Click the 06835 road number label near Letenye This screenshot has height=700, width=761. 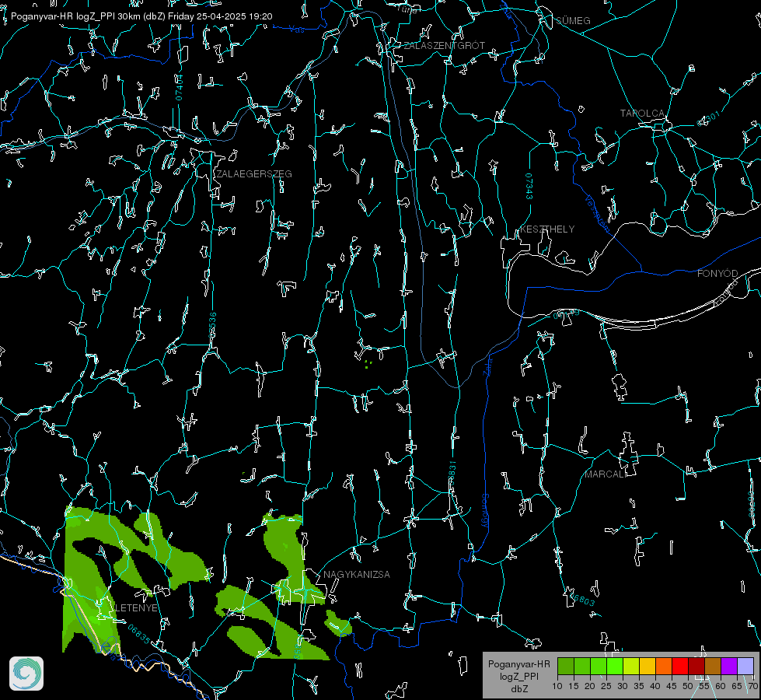coord(139,634)
